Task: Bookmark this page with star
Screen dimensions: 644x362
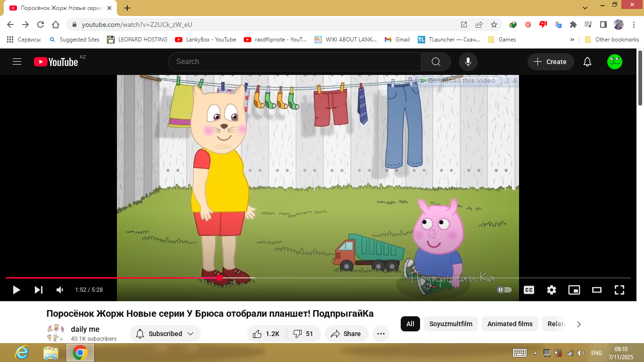Action: coord(494,25)
